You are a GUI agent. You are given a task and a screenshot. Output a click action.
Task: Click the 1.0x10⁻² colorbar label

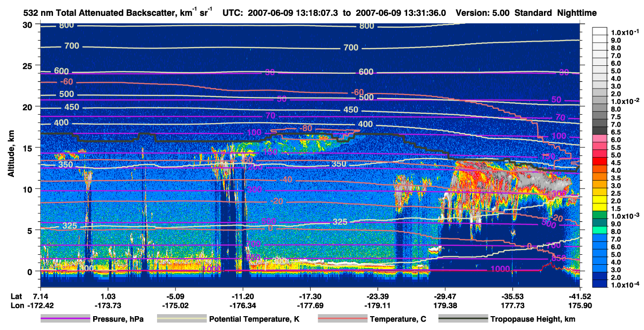(625, 101)
